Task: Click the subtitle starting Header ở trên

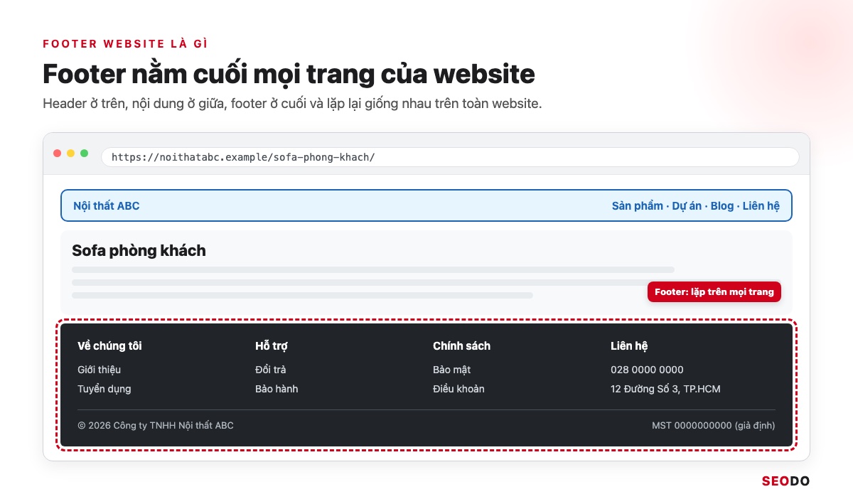Action: tap(292, 103)
